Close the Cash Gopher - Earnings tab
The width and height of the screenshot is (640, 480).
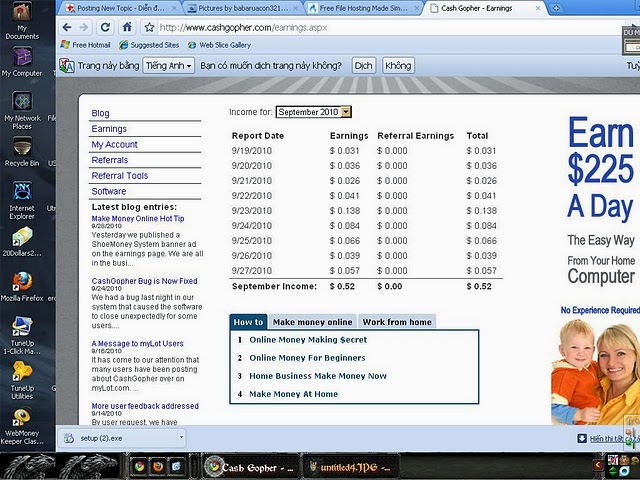pos(538,8)
